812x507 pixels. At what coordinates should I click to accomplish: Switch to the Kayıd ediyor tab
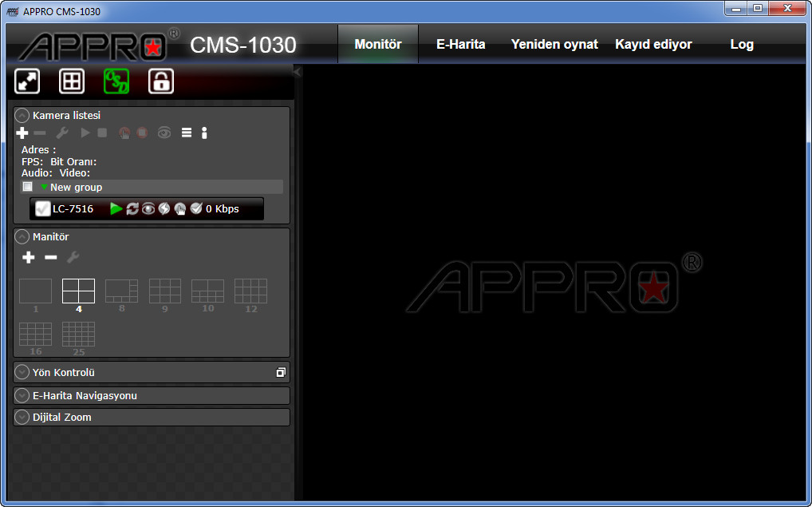(653, 44)
